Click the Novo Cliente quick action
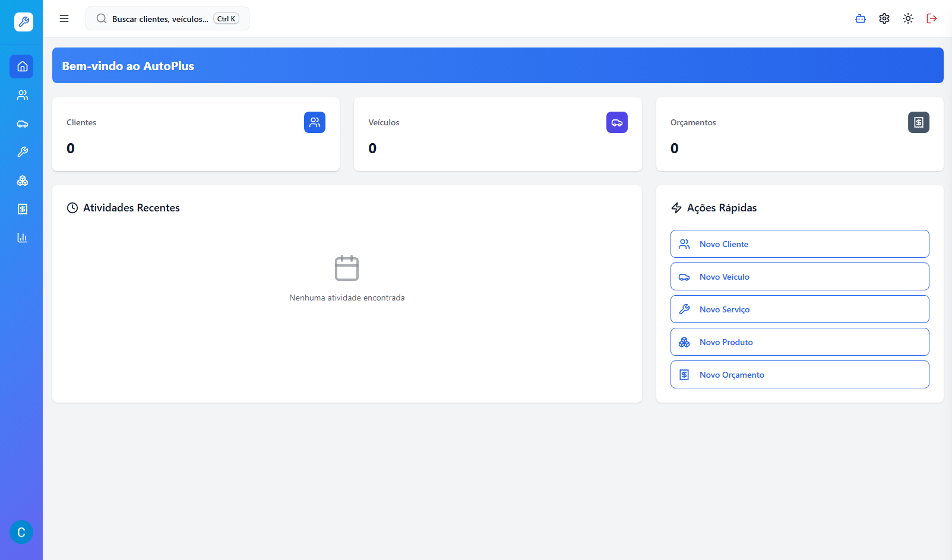The image size is (952, 560). pos(799,244)
